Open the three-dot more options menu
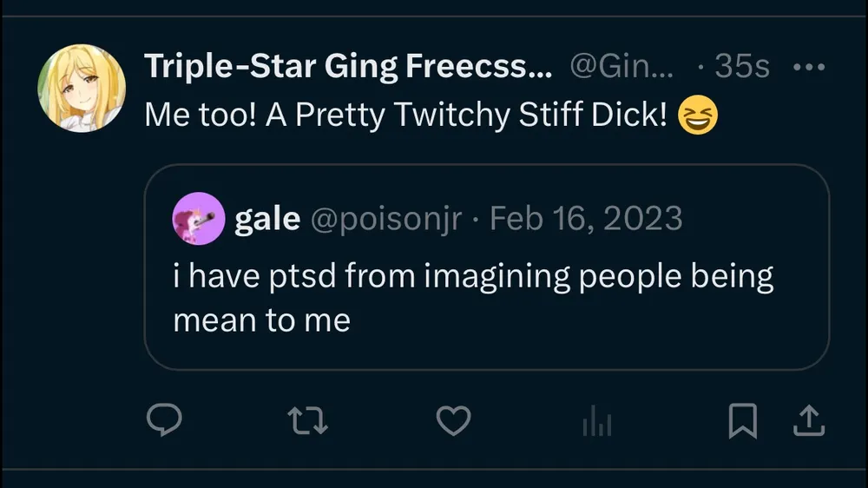This screenshot has height=488, width=868. (x=808, y=68)
